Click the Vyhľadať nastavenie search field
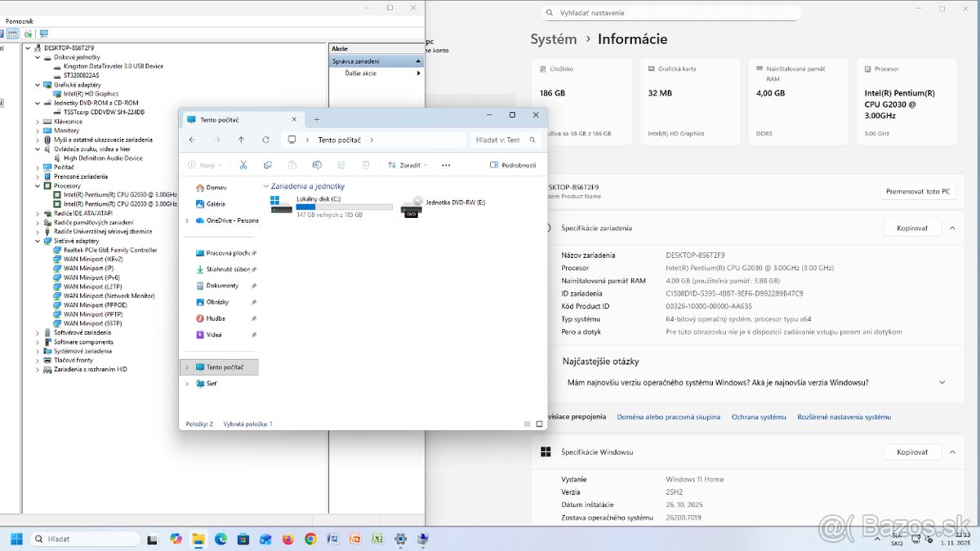Viewport: 980px width, 551px height. coord(670,12)
